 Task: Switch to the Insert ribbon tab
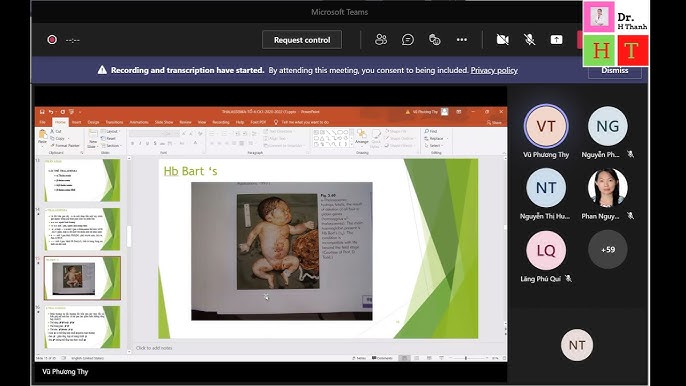(76, 122)
